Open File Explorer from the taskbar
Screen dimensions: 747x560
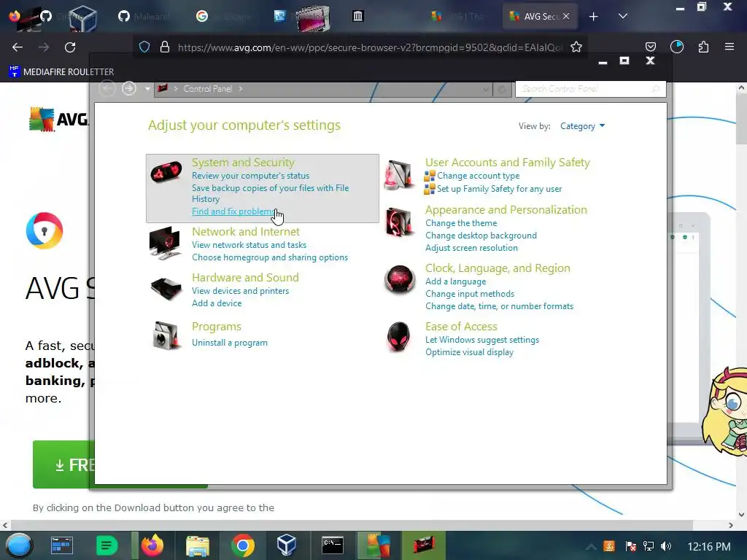197,545
